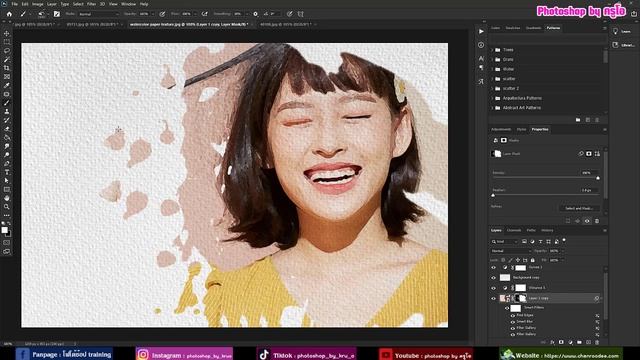Viewport: 640px width, 360px height.
Task: Click lock all layer padlock icon
Action: coord(533,260)
